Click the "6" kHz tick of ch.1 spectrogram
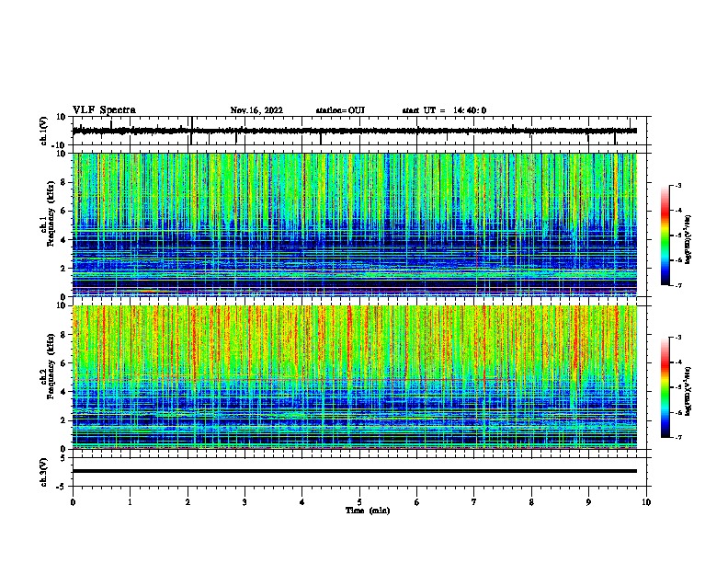 pyautogui.click(x=63, y=211)
